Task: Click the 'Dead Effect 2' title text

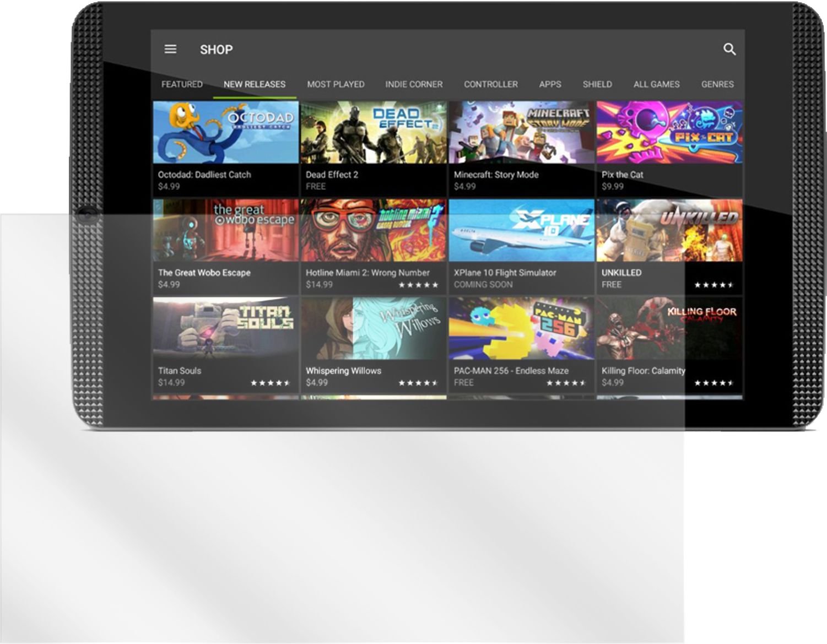Action: click(332, 175)
